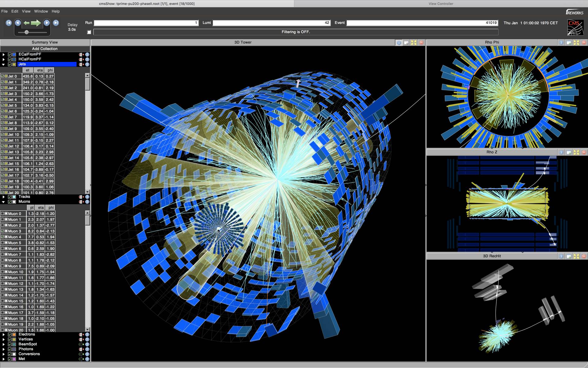Collapse the Jets collection list

(x=3, y=64)
